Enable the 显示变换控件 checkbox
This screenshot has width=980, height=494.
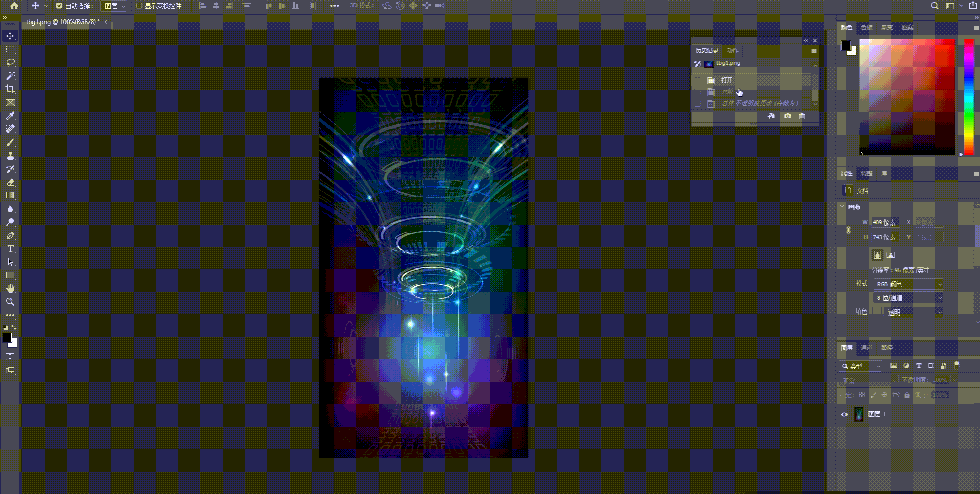139,6
